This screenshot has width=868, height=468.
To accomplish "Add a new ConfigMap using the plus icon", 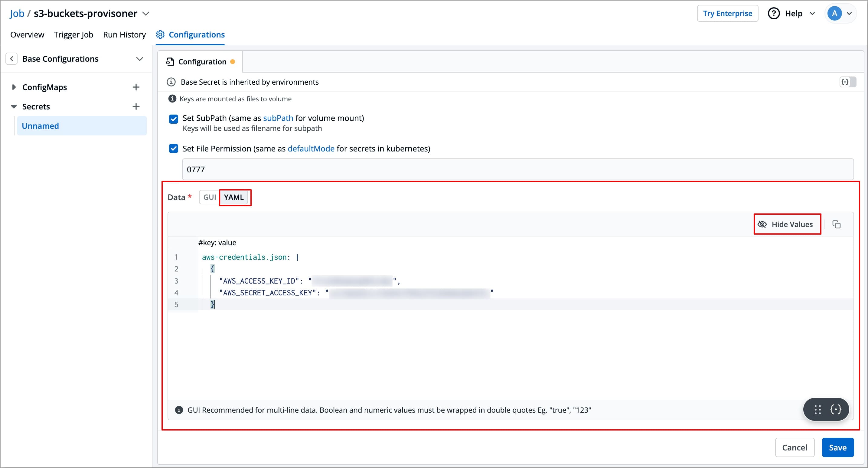I will (x=136, y=87).
